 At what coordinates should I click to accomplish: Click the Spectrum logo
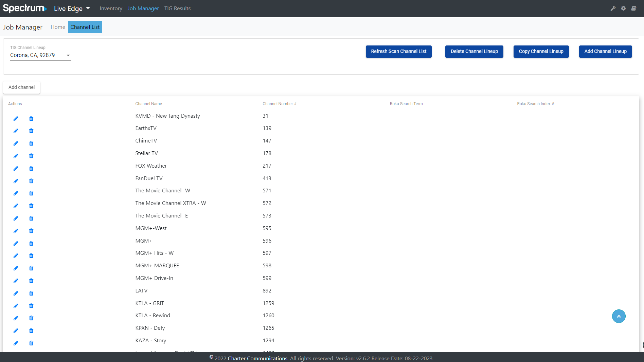[25, 8]
